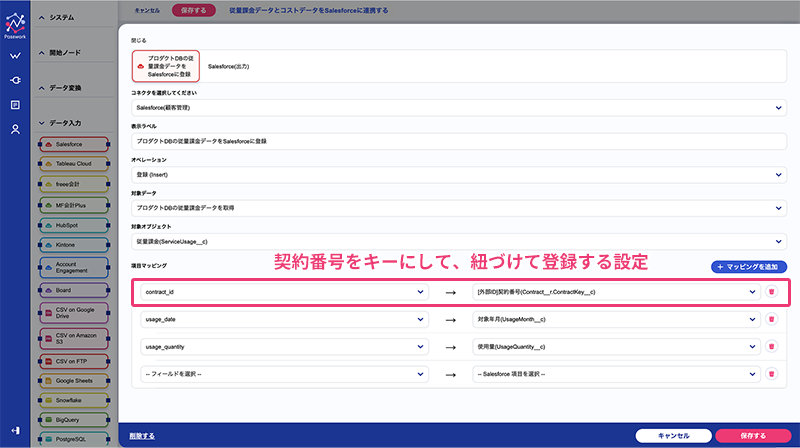This screenshot has height=448, width=800.
Task: Open the usage_quantity source field dropdown
Action: coord(284,347)
